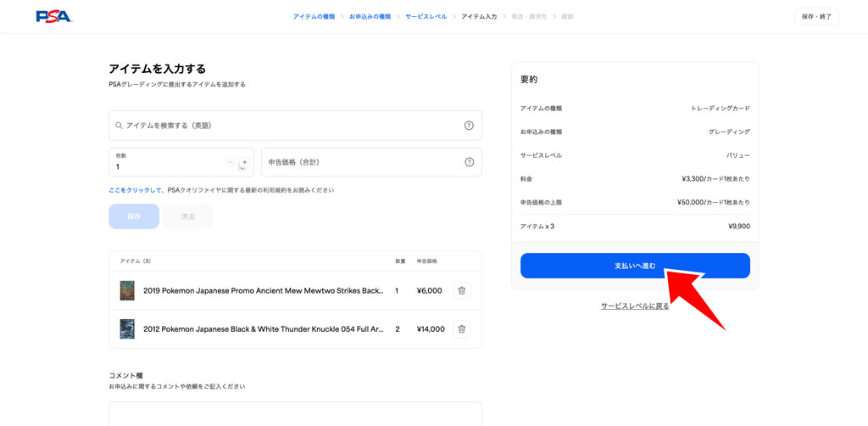Go to お申込みの種類 breadcrumb step
868x426 pixels.
tap(370, 17)
